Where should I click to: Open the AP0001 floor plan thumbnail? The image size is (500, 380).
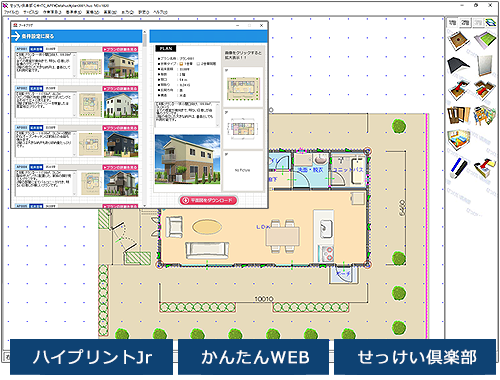(91, 68)
